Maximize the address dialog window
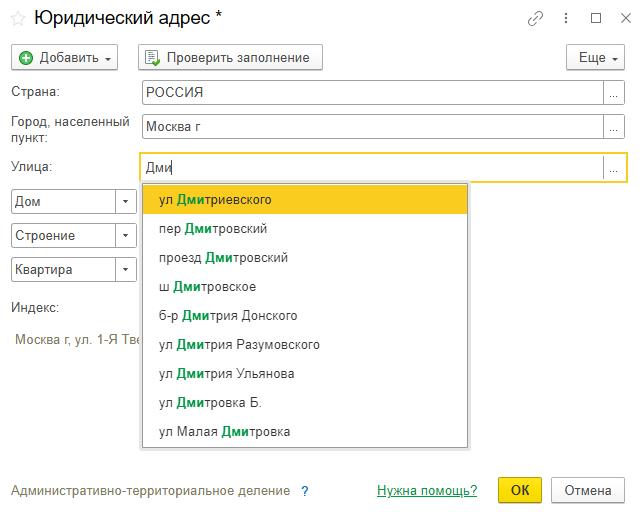This screenshot has height=515, width=643. [x=596, y=18]
